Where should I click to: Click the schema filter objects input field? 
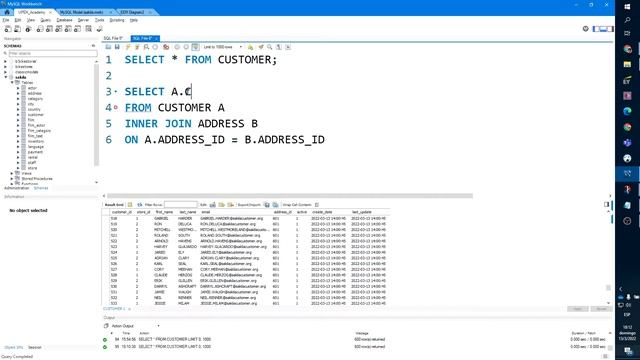click(x=53, y=53)
